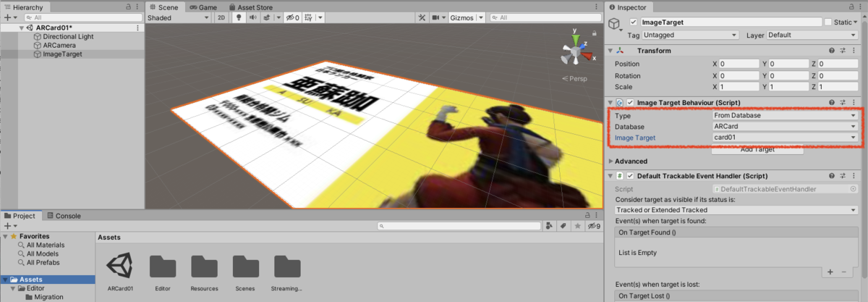Search by type icon in Project
The height and width of the screenshot is (302, 868).
[x=550, y=227]
